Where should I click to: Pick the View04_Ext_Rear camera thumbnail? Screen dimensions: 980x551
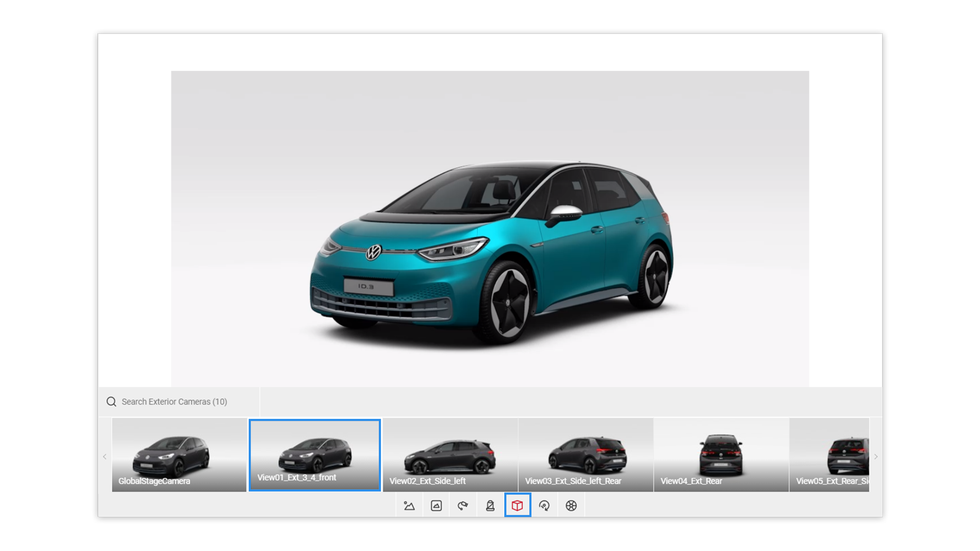point(721,455)
